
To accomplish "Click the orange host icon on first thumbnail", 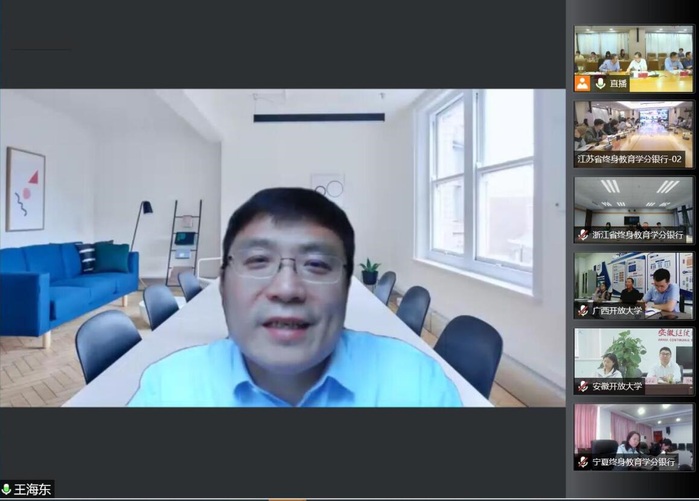I will (582, 84).
